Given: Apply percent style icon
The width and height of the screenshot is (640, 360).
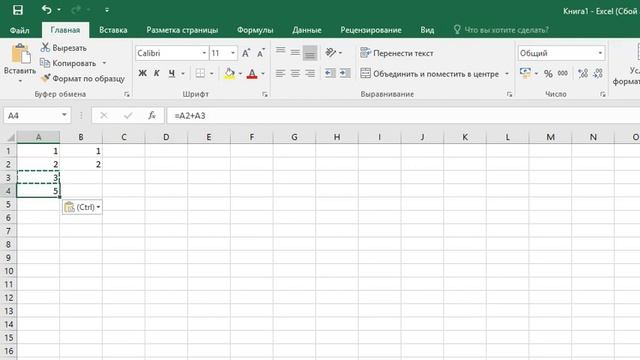Looking at the screenshot, I should 548,73.
